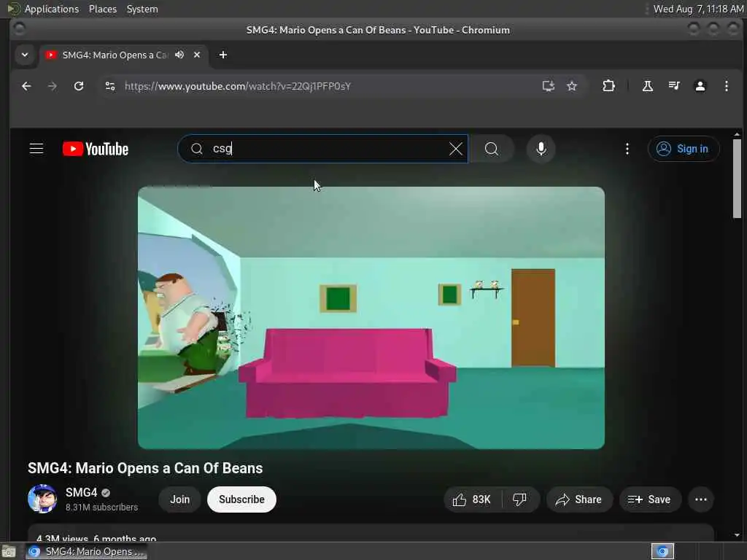
Task: Share the video
Action: pyautogui.click(x=579, y=499)
